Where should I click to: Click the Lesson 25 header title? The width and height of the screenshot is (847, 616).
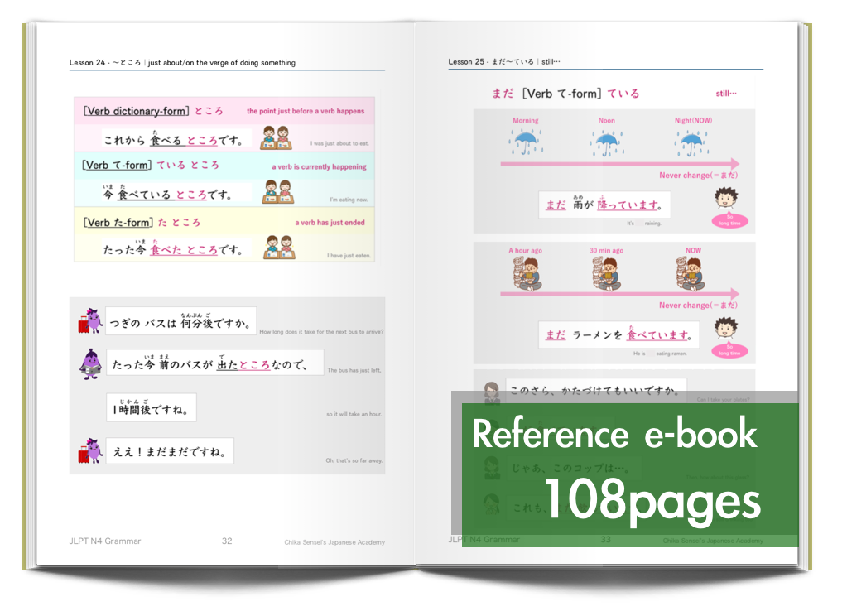[504, 61]
